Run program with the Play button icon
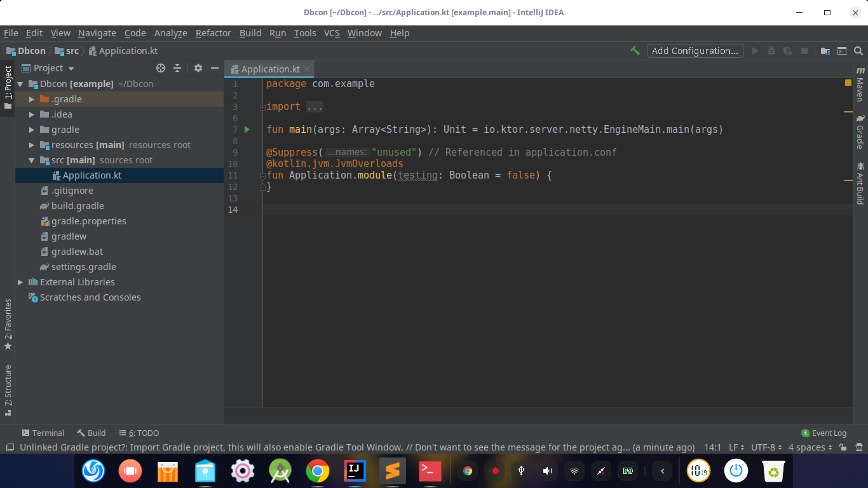This screenshot has height=488, width=868. click(756, 51)
